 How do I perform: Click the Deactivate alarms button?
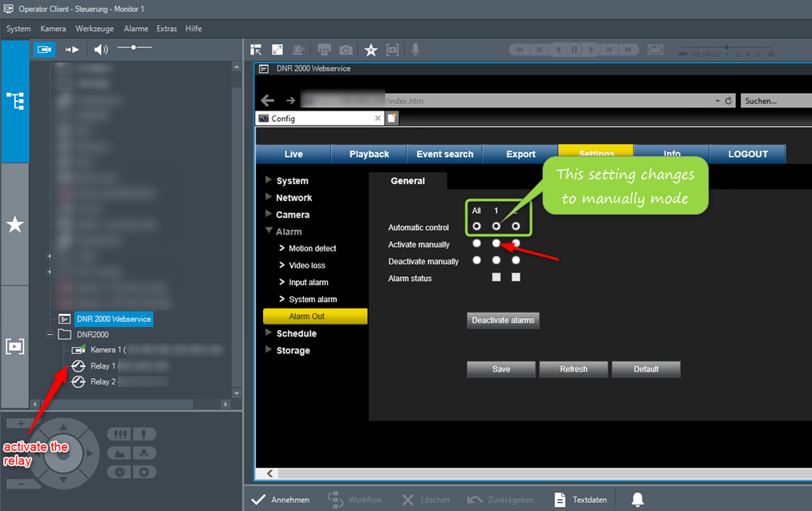point(503,320)
